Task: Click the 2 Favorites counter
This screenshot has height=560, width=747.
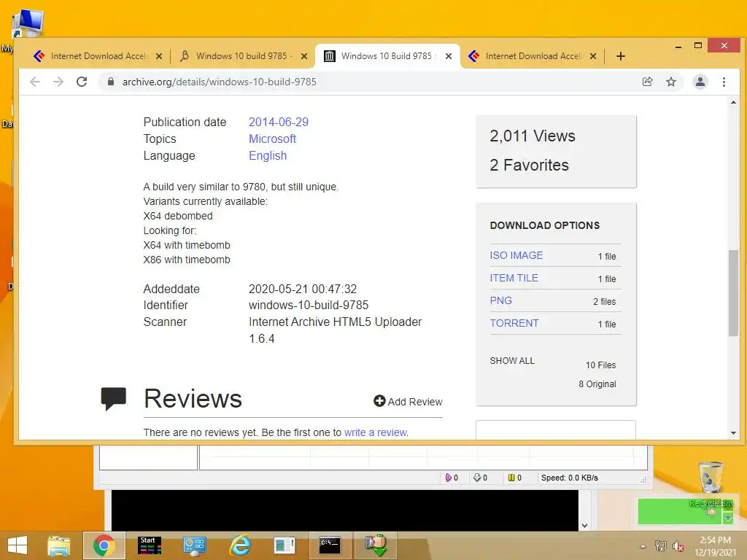Action: pos(530,165)
